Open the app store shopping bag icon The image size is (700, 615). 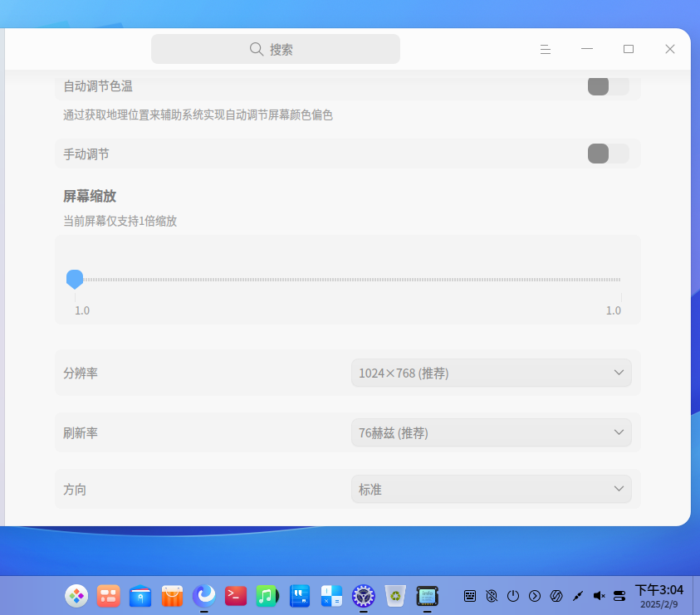[x=173, y=596]
